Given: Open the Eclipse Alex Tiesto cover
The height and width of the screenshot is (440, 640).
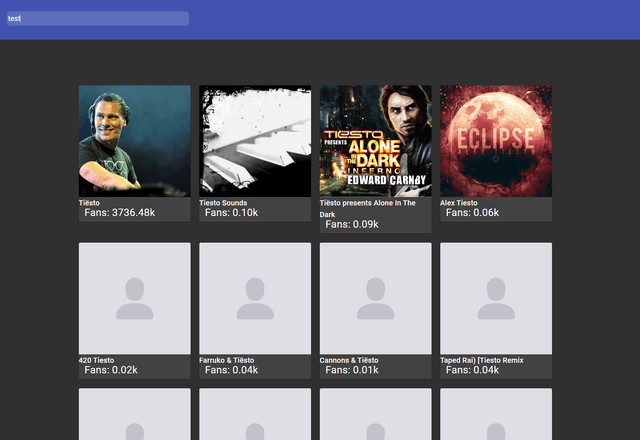Looking at the screenshot, I should pyautogui.click(x=496, y=141).
